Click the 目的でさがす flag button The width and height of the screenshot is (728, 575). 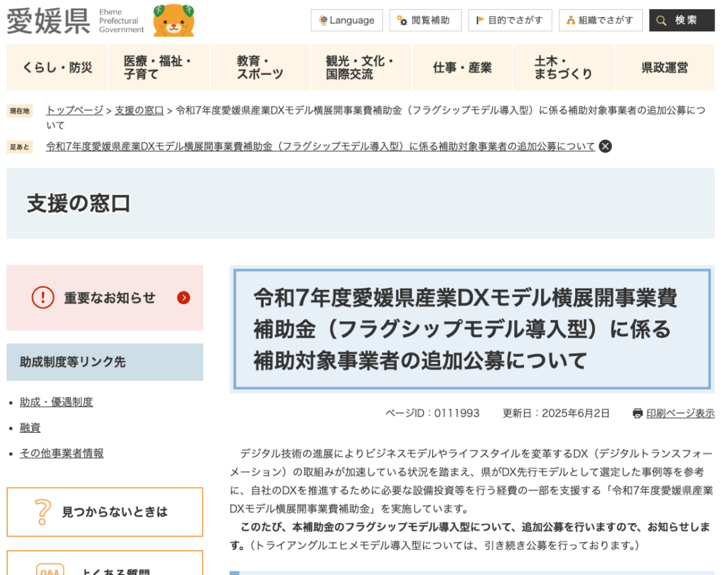pos(510,21)
